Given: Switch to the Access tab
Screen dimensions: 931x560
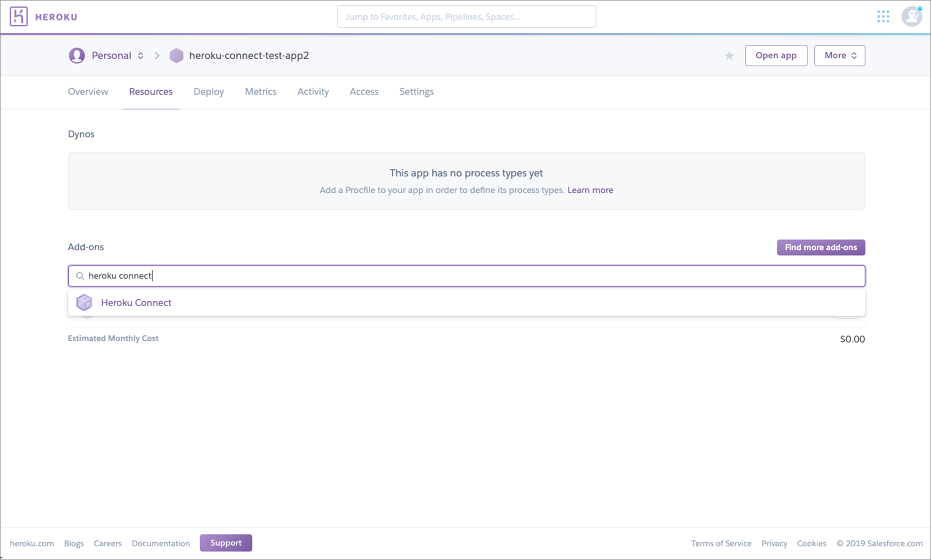Looking at the screenshot, I should pos(364,92).
